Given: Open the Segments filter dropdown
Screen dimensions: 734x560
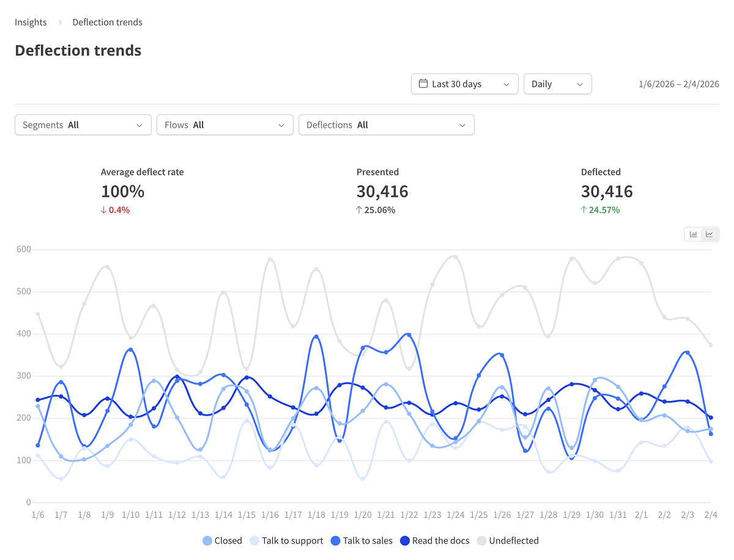Looking at the screenshot, I should tap(83, 125).
